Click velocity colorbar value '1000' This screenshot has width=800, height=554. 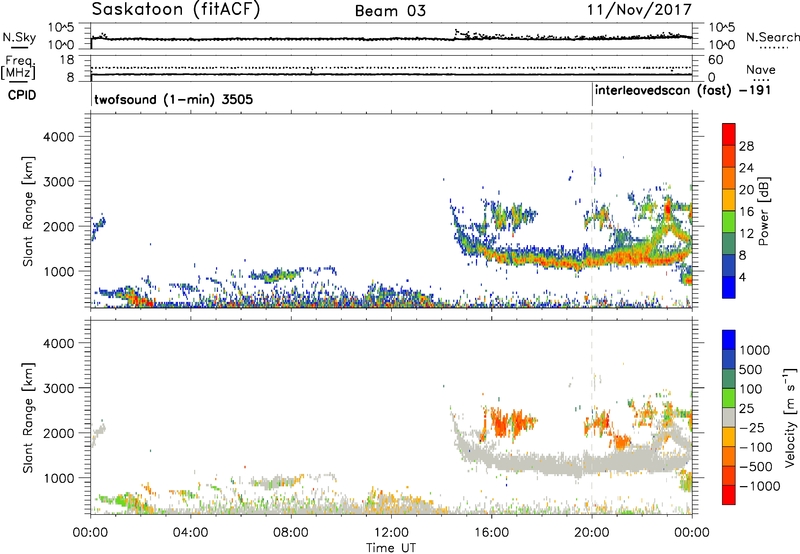(754, 350)
